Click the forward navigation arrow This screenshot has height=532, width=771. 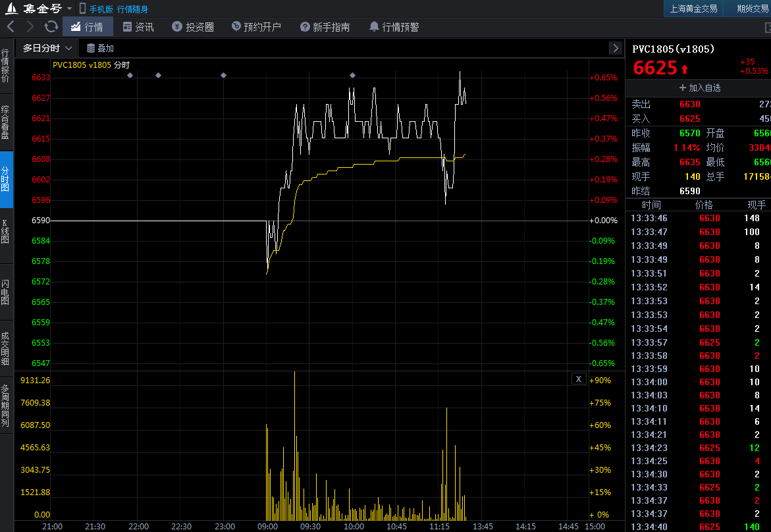click(30, 27)
